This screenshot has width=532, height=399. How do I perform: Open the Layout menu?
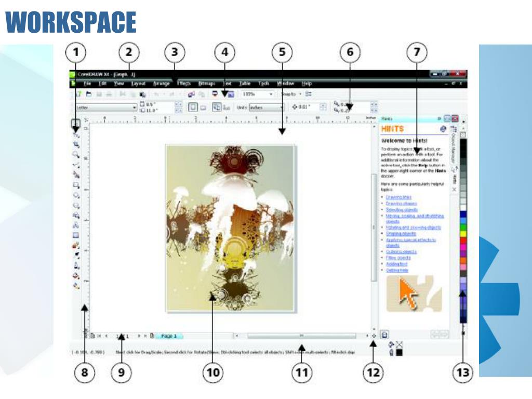[138, 84]
